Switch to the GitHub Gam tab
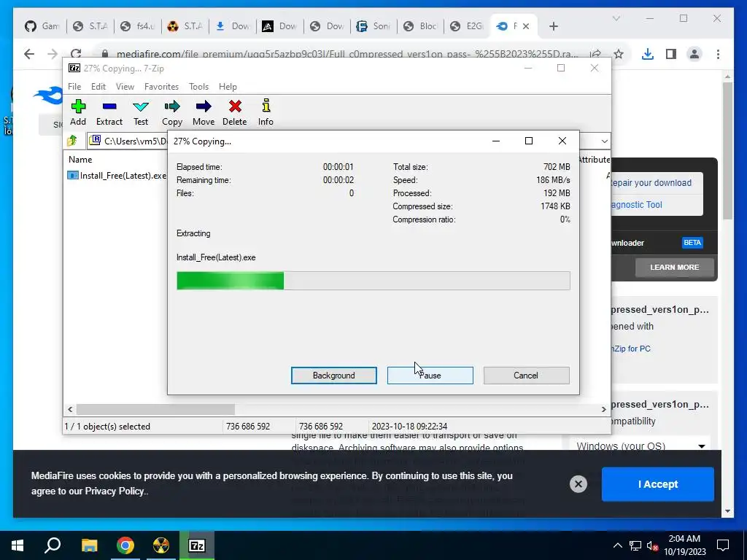Image resolution: width=747 pixels, height=560 pixels. pos(42,26)
